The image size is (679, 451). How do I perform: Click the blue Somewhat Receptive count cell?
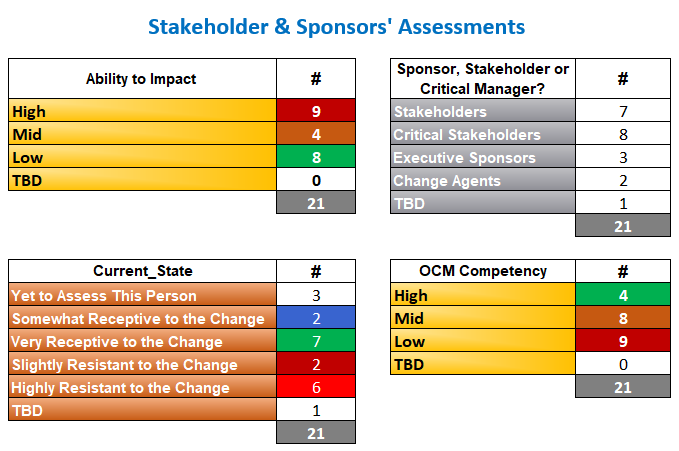click(316, 318)
